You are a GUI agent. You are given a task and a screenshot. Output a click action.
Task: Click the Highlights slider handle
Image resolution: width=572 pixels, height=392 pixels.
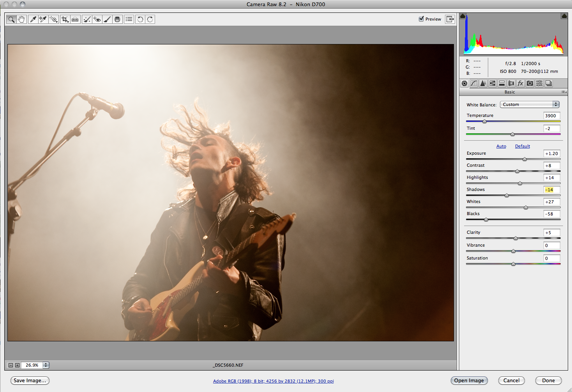pyautogui.click(x=520, y=183)
